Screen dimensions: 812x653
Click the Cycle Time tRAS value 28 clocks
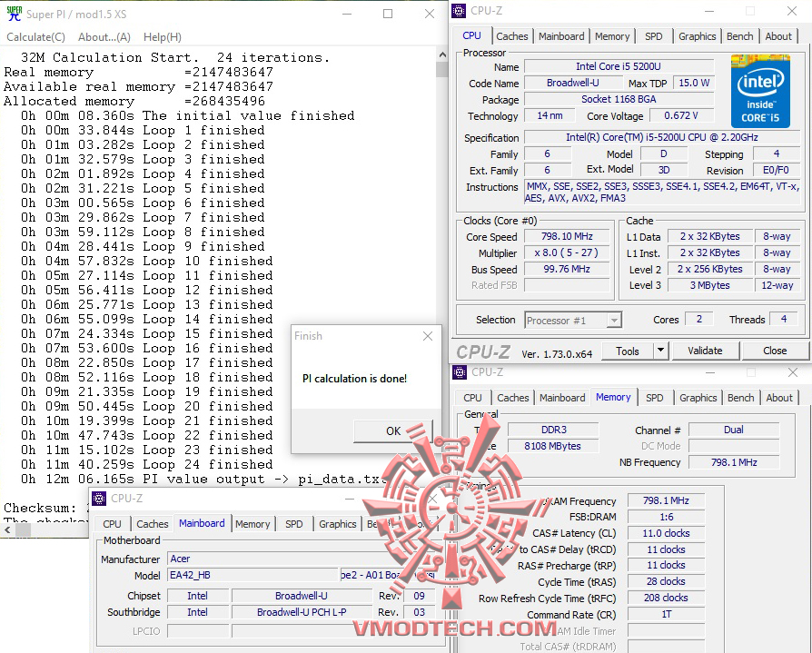[x=666, y=581]
